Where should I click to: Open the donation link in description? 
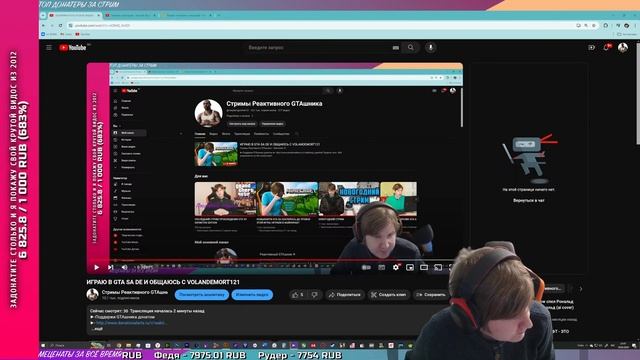pos(131,322)
